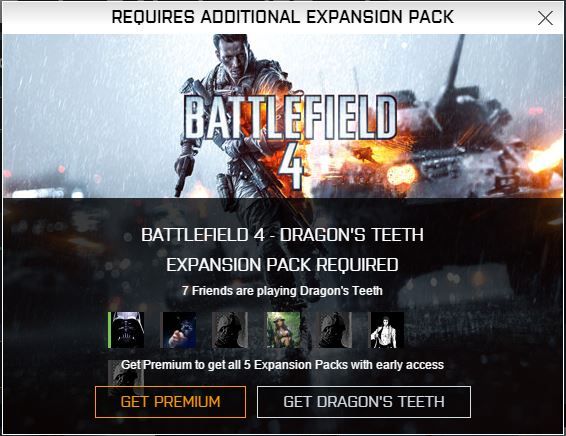Select the faded avatar beneath Darth Vader
Image resolution: width=566 pixels, height=436 pixels.
(126, 373)
